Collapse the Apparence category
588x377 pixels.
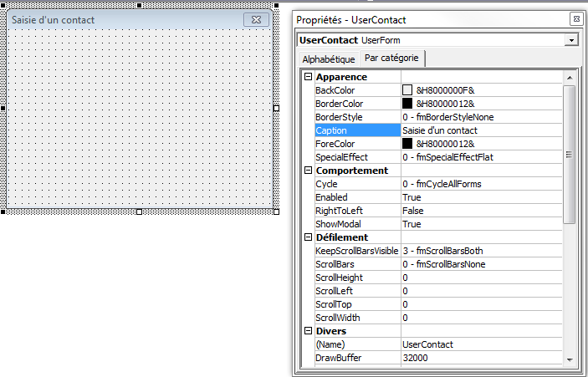(308, 77)
